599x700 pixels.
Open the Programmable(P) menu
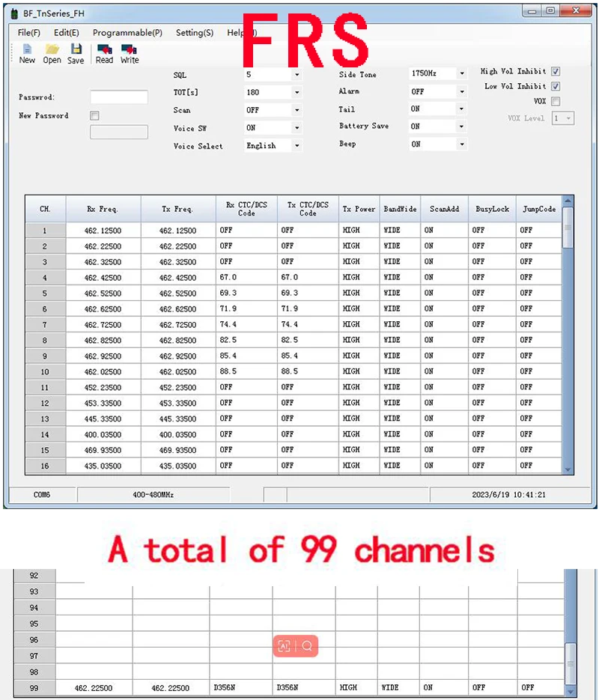[x=127, y=33]
